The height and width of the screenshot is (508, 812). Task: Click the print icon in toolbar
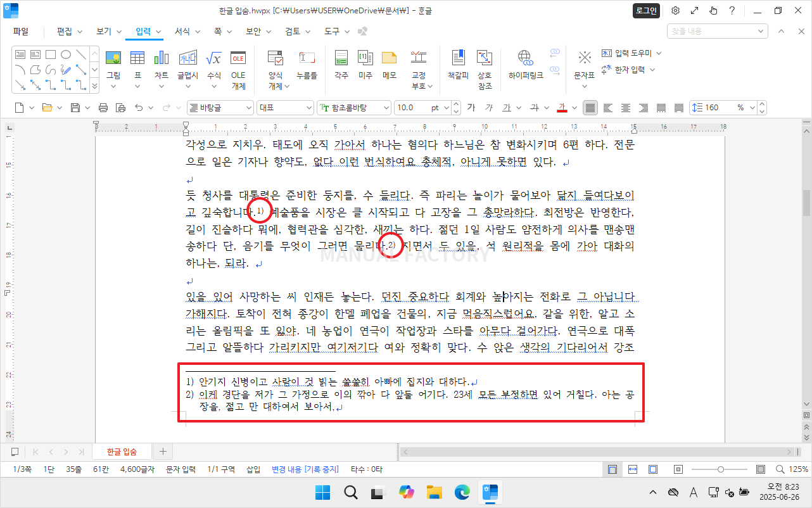[x=103, y=108]
